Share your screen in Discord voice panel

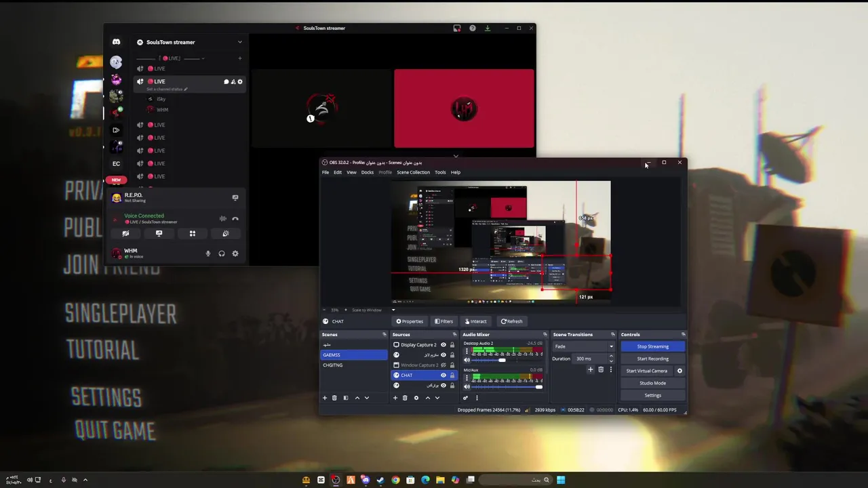click(159, 233)
